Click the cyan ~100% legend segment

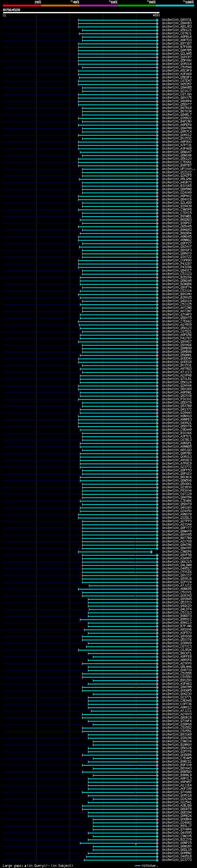point(175,6)
